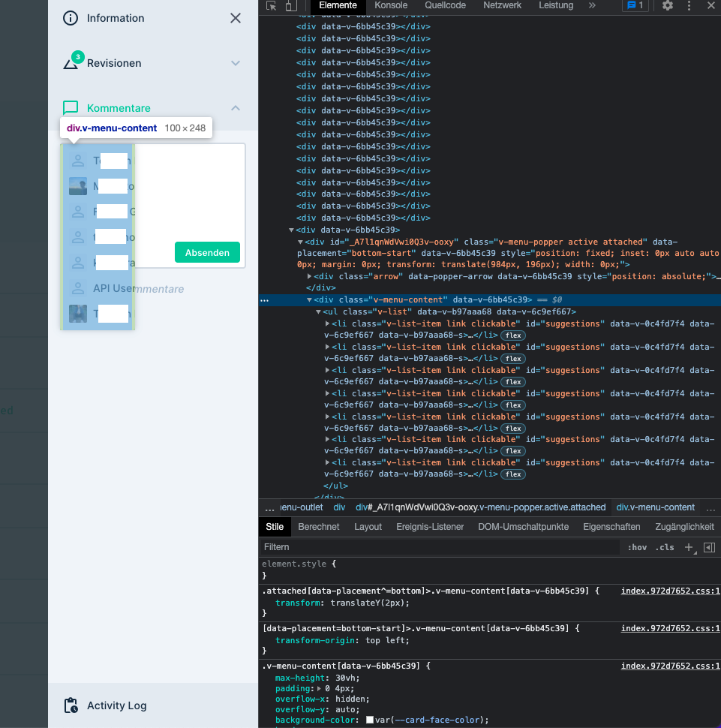Expand the Revisionen section chevron
Viewport: 721px width, 728px height.
click(x=236, y=63)
